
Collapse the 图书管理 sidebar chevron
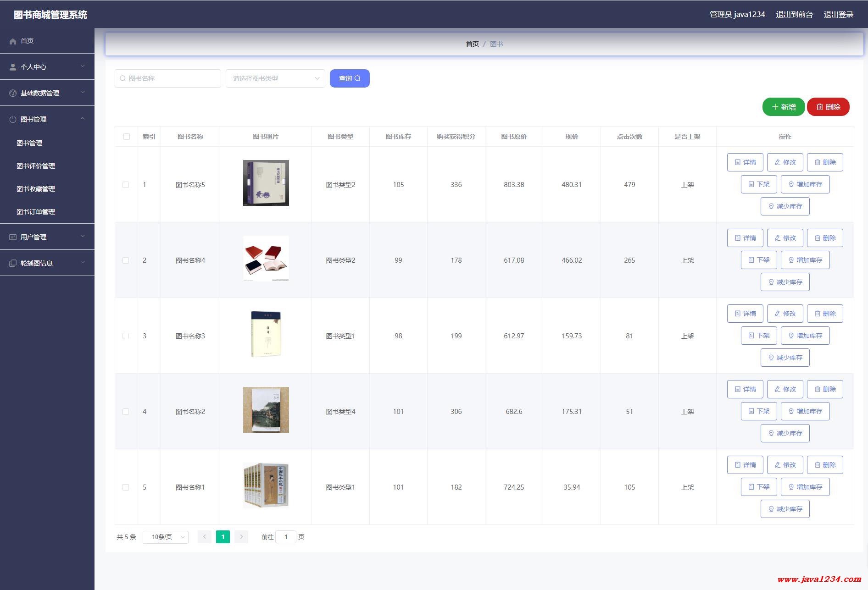pyautogui.click(x=83, y=119)
